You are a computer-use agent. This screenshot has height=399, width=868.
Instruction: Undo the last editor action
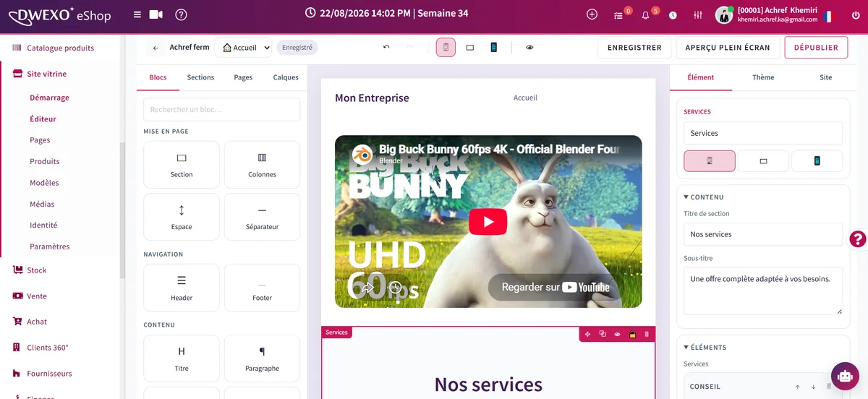coord(386,48)
